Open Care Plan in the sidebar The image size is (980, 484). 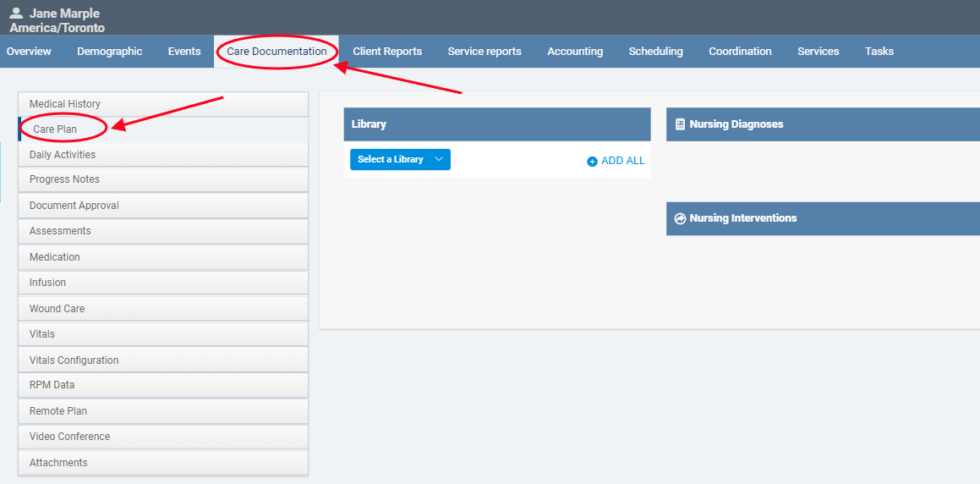pos(55,129)
